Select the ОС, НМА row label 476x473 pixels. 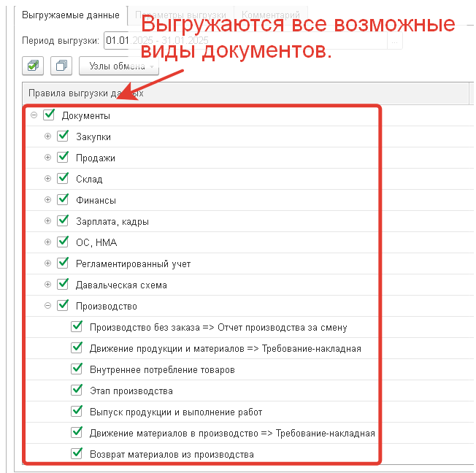tap(96, 242)
